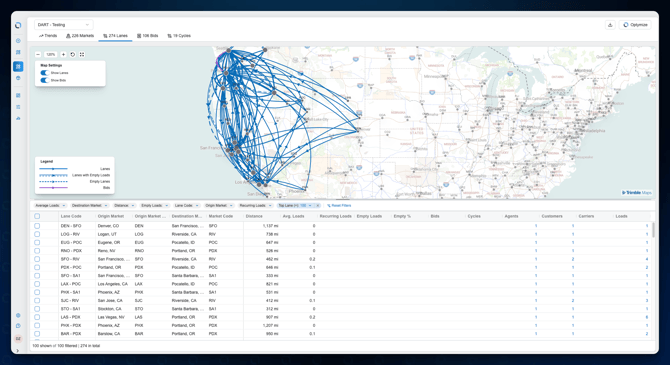Check the PDX - POC row checkbox
This screenshot has width=670, height=365.
tap(37, 267)
